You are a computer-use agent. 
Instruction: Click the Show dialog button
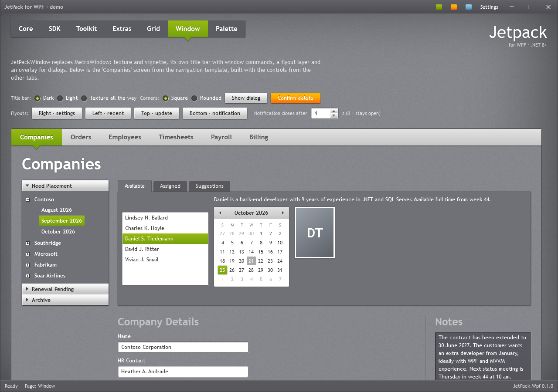[246, 98]
